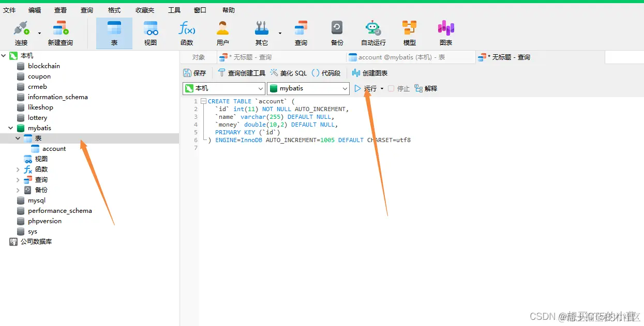
Task: Click Create Chart (创建图表) button
Action: [x=369, y=73]
